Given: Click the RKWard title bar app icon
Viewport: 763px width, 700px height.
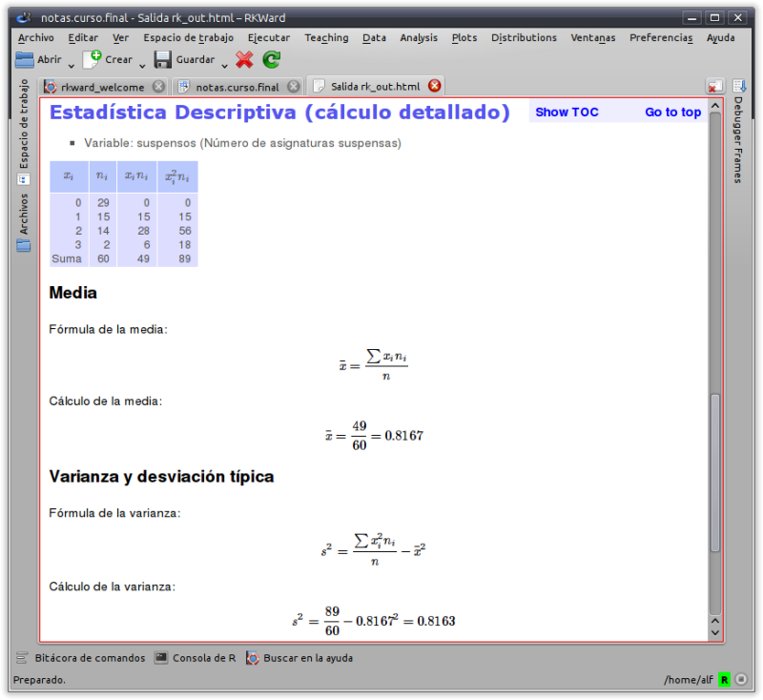Looking at the screenshot, I should point(23,17).
